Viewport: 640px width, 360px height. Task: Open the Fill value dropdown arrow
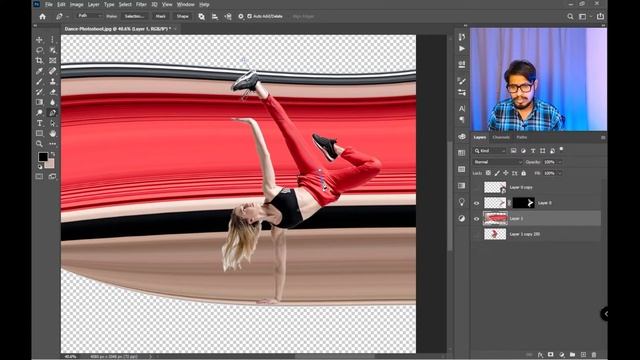coord(560,173)
